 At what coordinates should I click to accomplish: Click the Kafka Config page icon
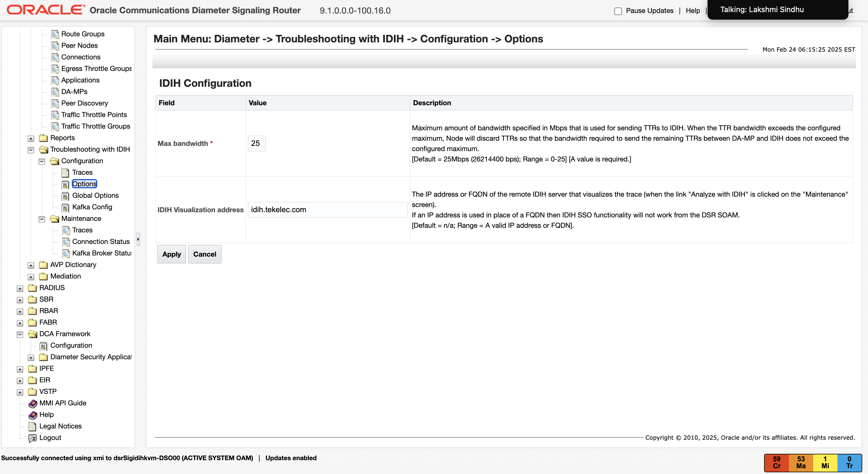(66, 207)
